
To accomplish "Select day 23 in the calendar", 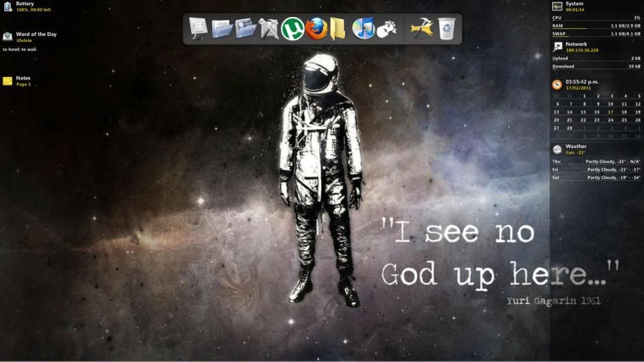I will pyautogui.click(x=597, y=120).
